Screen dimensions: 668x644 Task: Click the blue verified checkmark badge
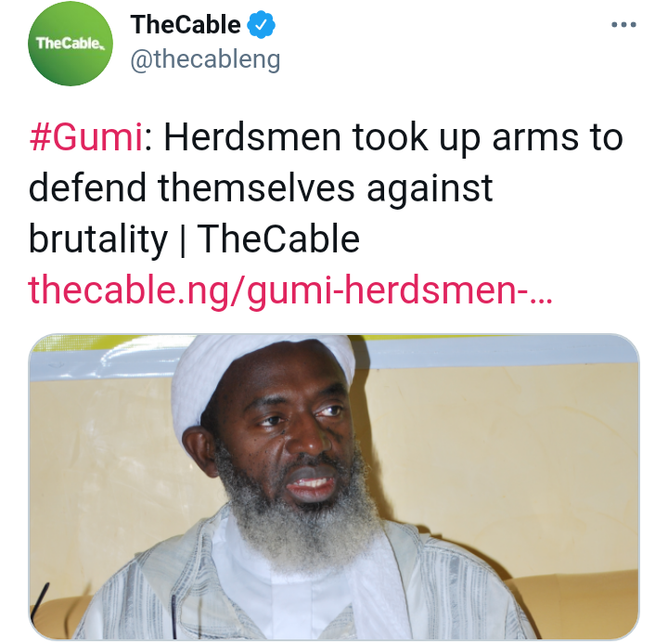[x=261, y=25]
